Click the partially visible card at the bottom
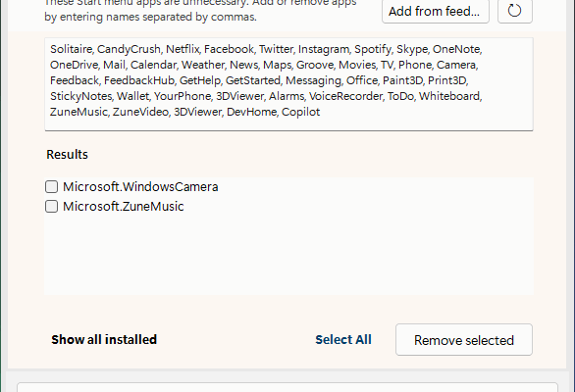Viewport: 575px width, 392px height. [x=287, y=387]
